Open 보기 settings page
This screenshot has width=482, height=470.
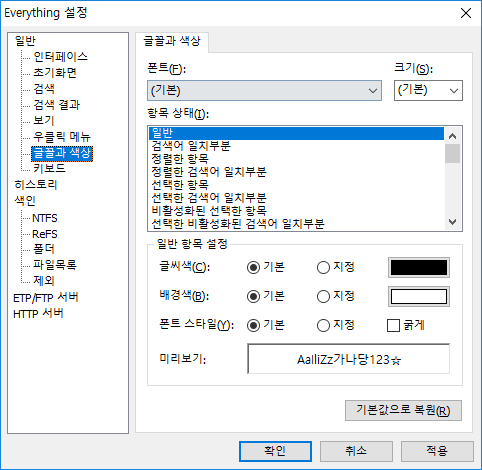(x=44, y=121)
